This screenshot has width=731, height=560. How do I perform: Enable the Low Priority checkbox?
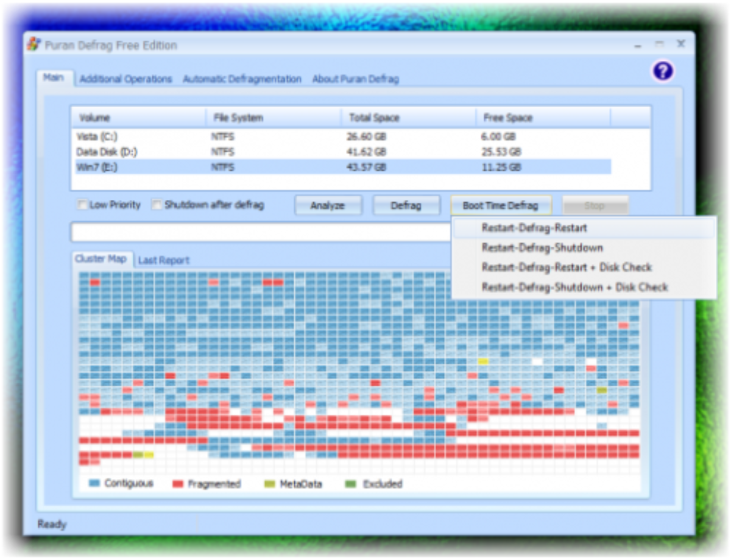click(x=82, y=205)
